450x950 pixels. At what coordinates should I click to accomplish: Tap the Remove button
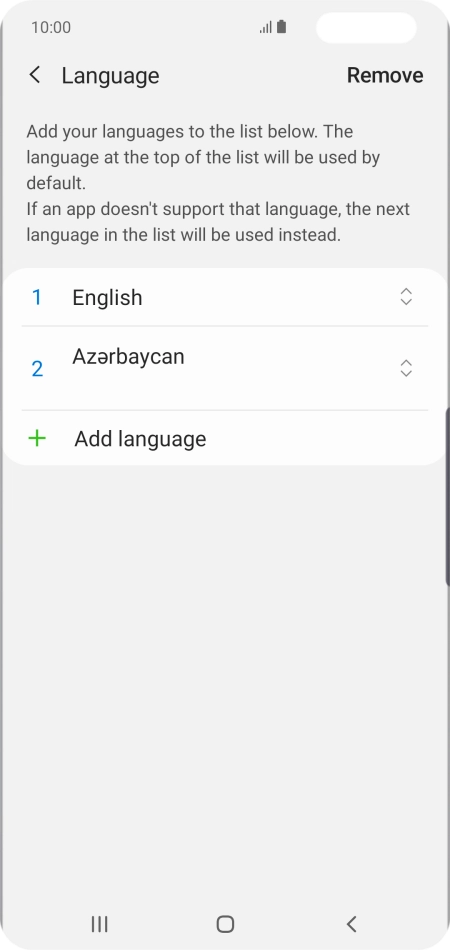(x=385, y=75)
